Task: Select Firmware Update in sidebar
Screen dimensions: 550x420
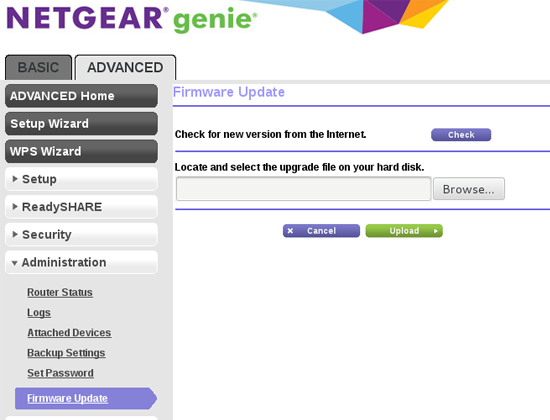Action: 86,398
